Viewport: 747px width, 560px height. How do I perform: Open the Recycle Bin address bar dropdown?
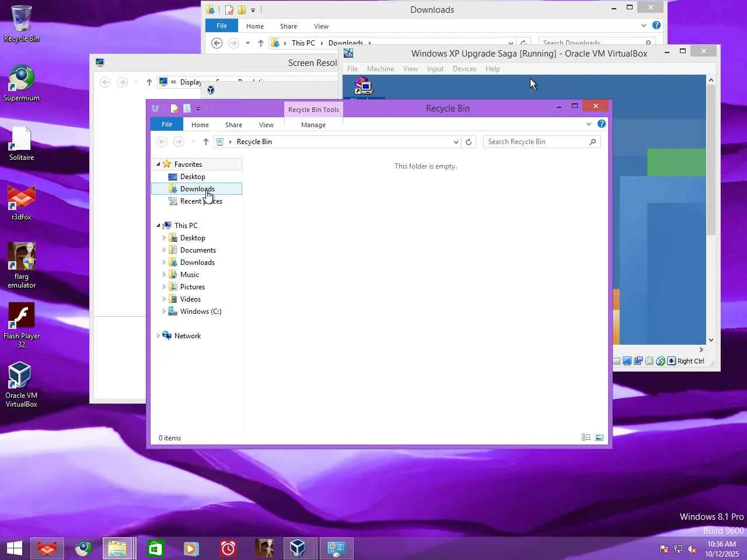(456, 142)
